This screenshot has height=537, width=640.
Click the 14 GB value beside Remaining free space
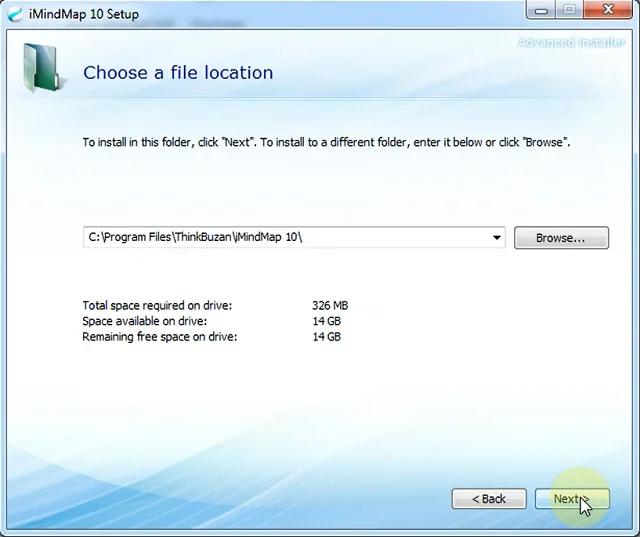pyautogui.click(x=327, y=337)
